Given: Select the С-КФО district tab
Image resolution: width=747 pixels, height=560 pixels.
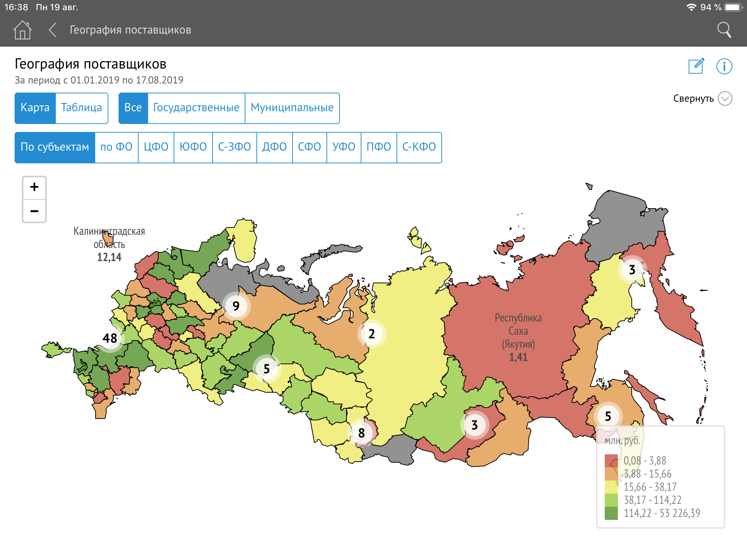Looking at the screenshot, I should [x=419, y=147].
